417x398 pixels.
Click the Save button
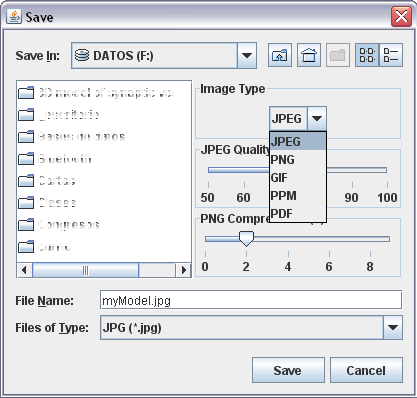[288, 370]
